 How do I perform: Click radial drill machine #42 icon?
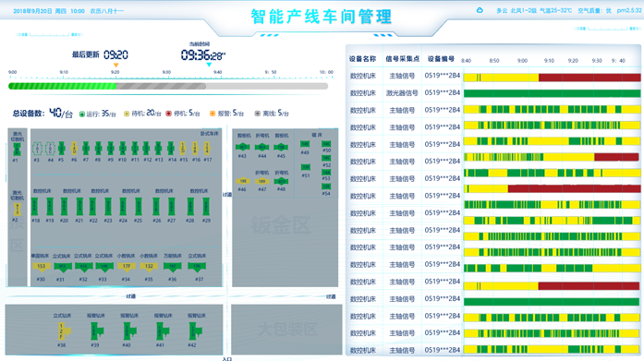pyautogui.click(x=194, y=331)
